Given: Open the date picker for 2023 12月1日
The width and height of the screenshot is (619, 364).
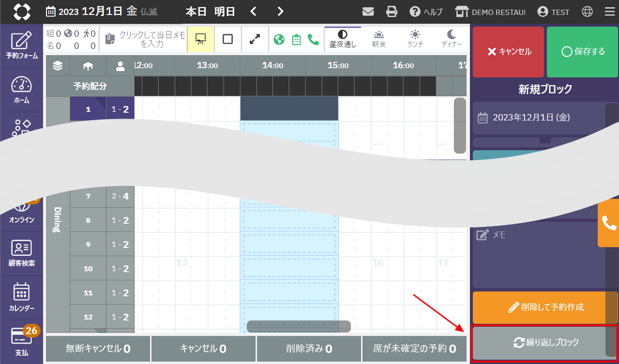Looking at the screenshot, I should 102,11.
